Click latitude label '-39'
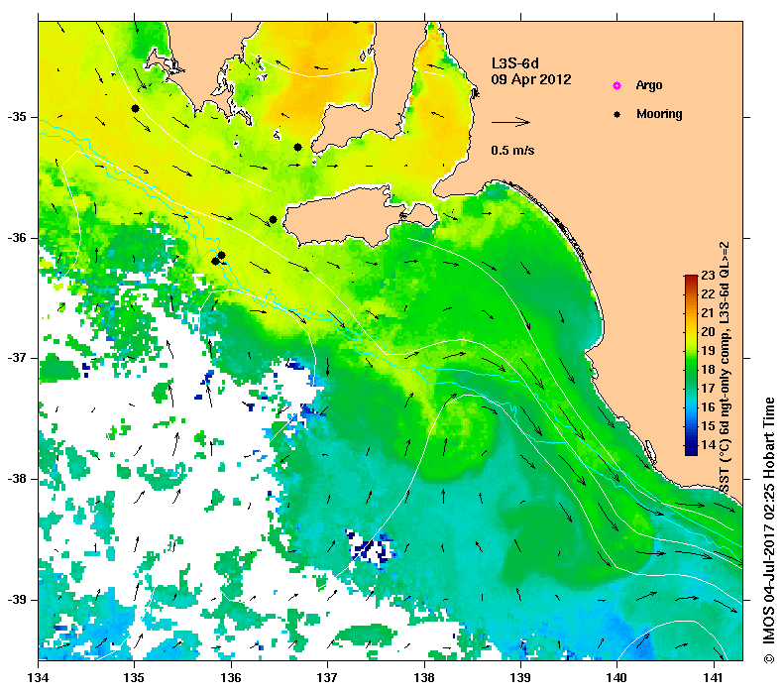 (x=17, y=600)
